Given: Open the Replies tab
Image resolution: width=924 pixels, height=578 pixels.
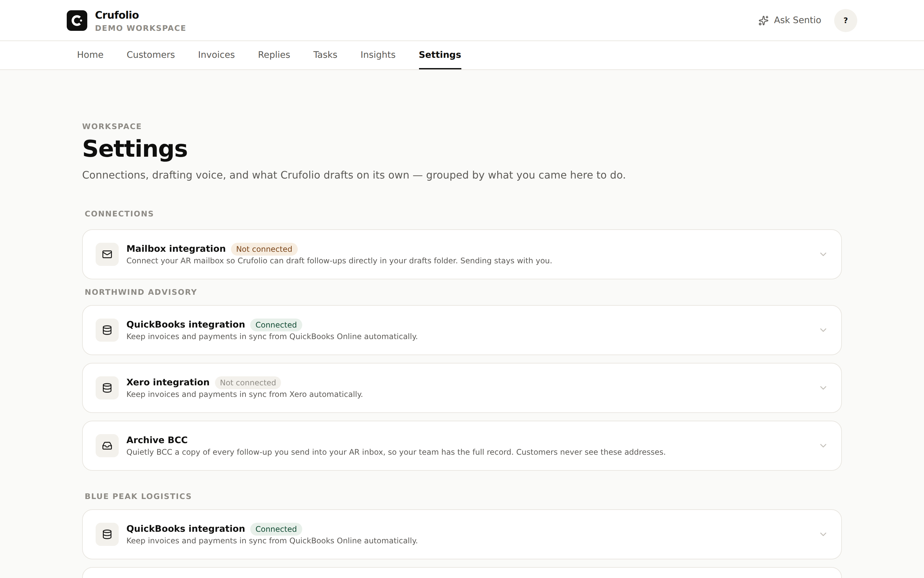Looking at the screenshot, I should 274,55.
